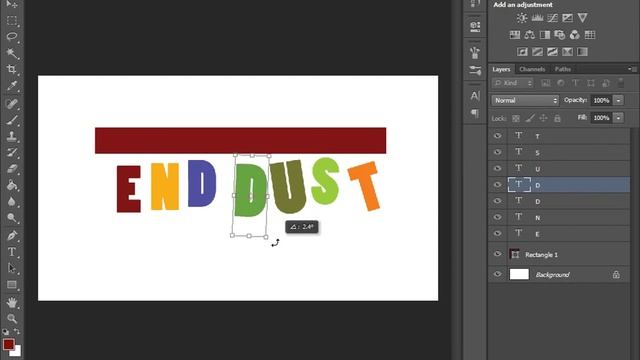Screen dimensions: 640x360
Task: Hide the U text layer
Action: 498,169
